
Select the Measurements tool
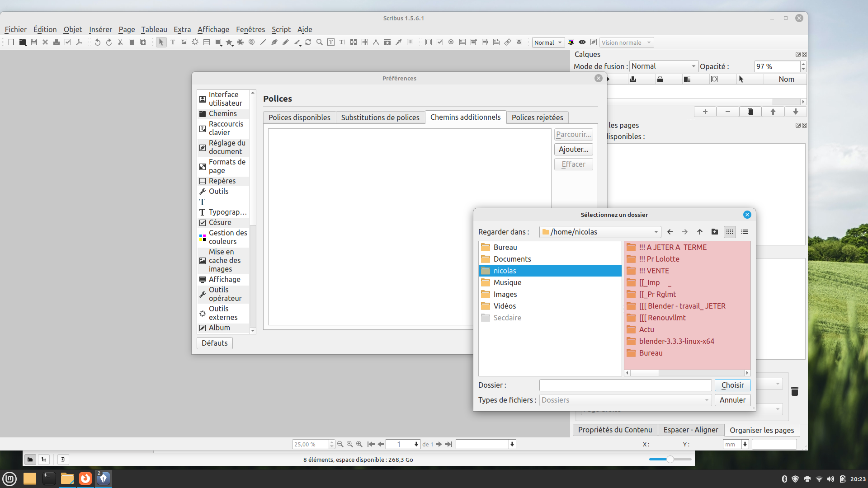tap(376, 42)
